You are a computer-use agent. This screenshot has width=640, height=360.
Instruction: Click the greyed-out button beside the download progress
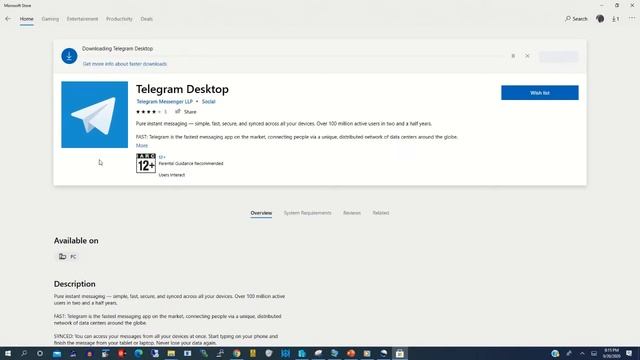[x=558, y=56]
